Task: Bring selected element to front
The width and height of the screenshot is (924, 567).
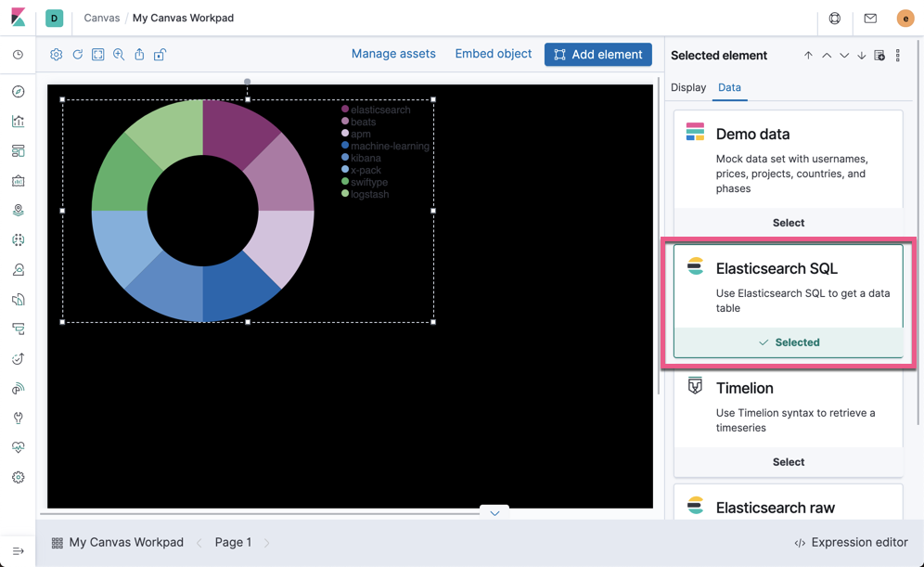Action: 809,56
